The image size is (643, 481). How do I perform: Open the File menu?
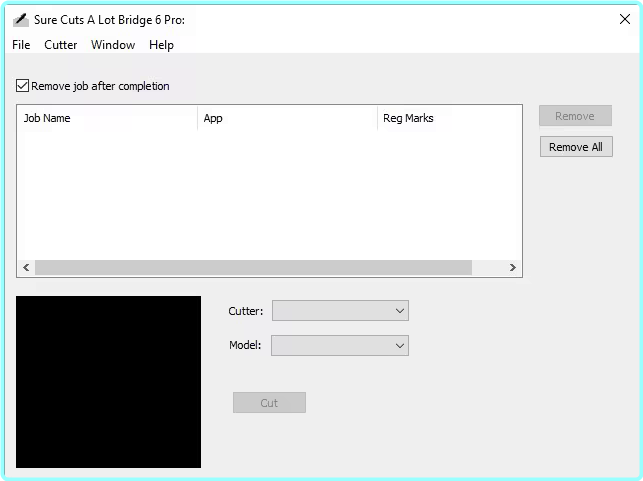tap(21, 45)
